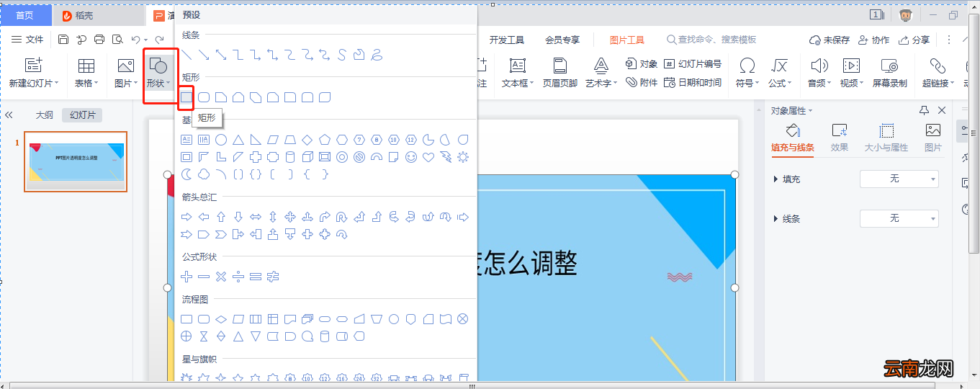Viewport: 980px width, 389px height.
Task: Open the 填充 fill type combo box
Action: pos(899,179)
